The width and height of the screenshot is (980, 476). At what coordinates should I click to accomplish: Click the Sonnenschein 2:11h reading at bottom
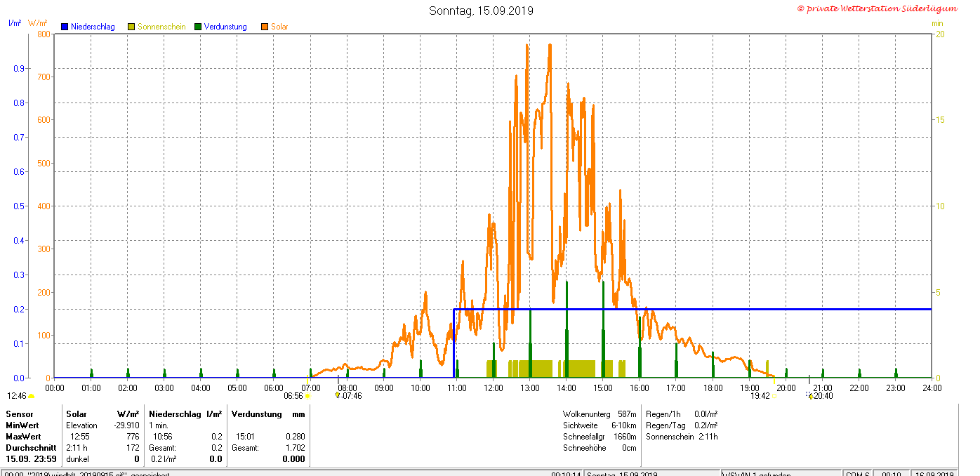pyautogui.click(x=681, y=437)
